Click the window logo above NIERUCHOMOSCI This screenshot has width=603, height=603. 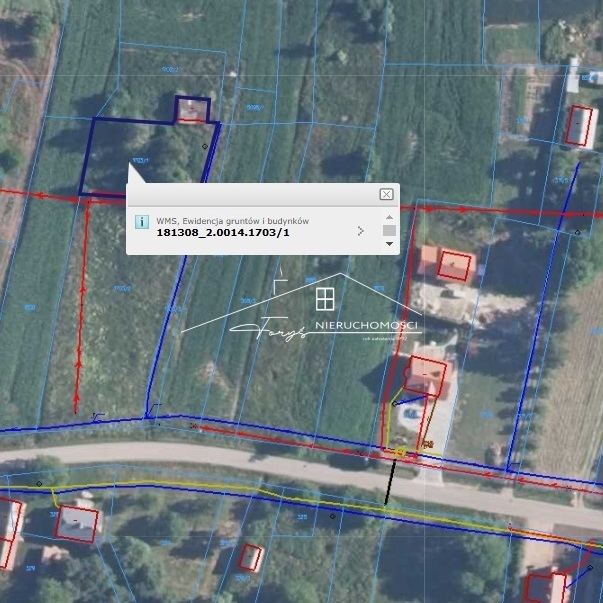(x=324, y=298)
